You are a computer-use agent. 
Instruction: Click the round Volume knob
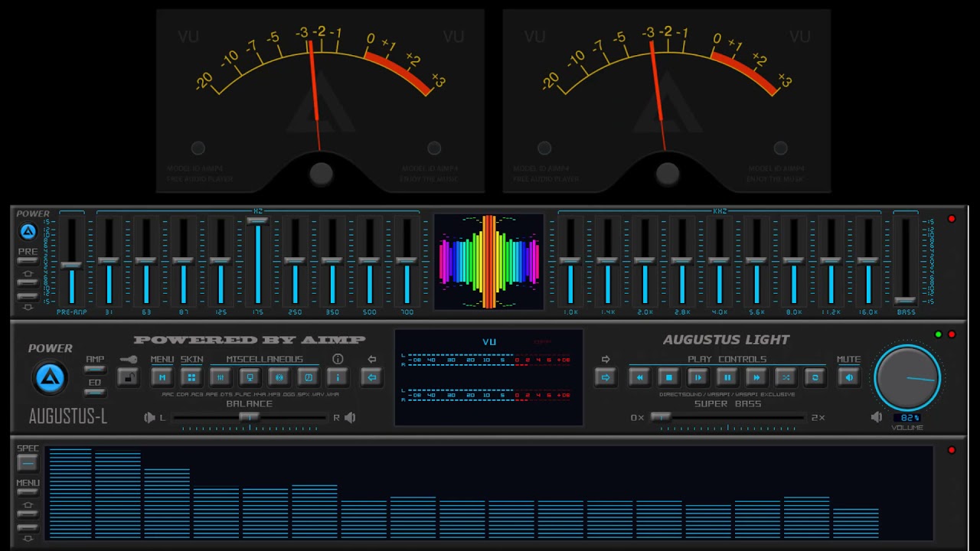[x=907, y=377]
